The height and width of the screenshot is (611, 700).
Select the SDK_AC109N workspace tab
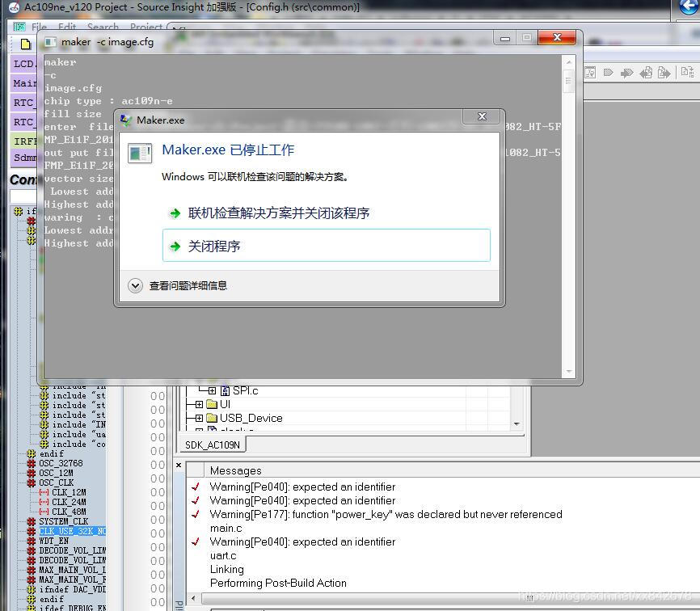[x=213, y=445]
